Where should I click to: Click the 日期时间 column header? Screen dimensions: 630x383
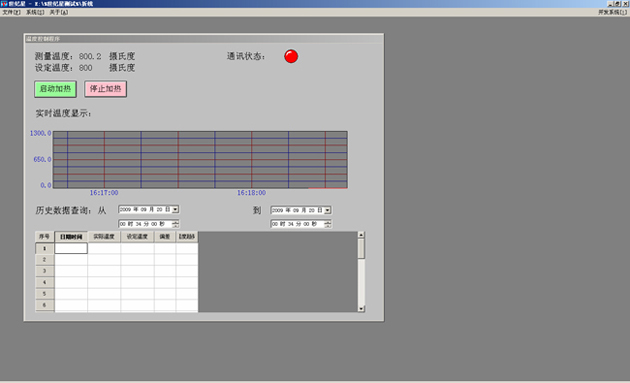pos(71,237)
